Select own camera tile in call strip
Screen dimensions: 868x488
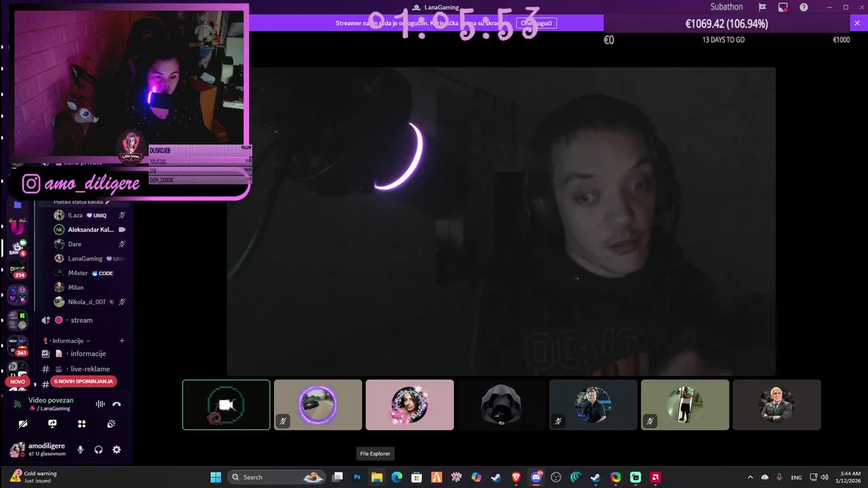coord(226,405)
